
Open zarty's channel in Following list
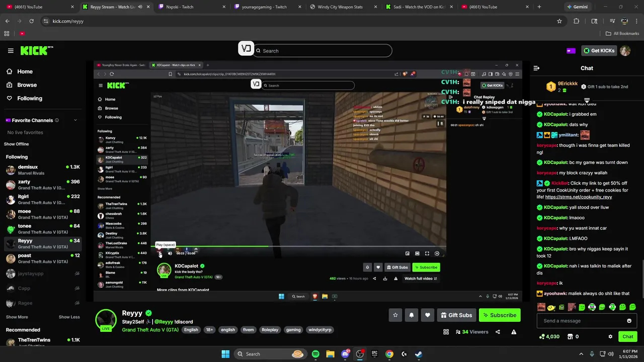point(43,185)
